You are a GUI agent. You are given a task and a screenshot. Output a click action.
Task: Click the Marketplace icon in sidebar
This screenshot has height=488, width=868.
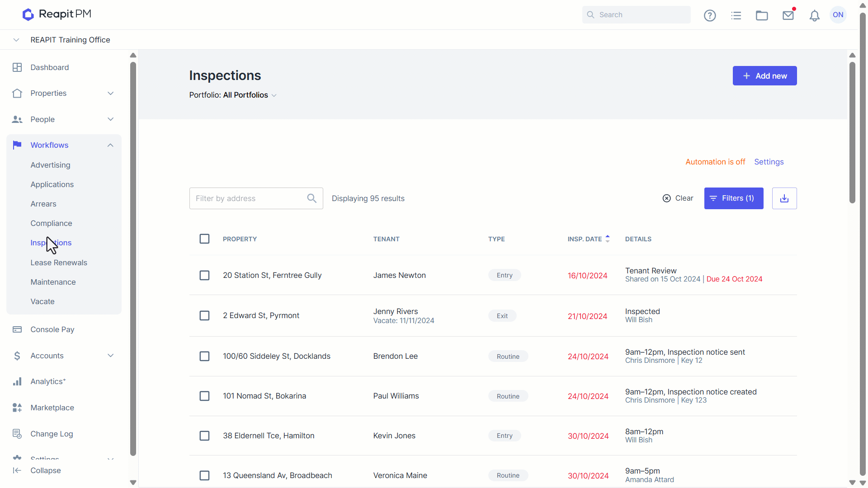[17, 408]
